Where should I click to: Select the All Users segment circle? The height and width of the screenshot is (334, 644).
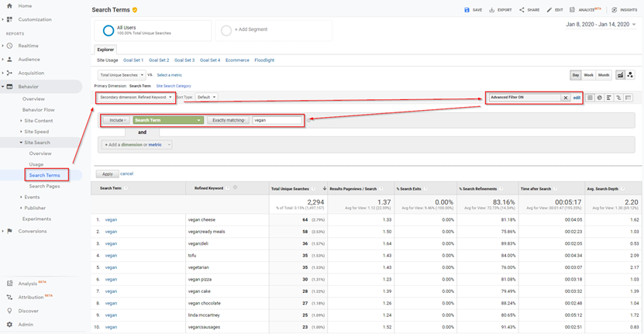coord(108,31)
